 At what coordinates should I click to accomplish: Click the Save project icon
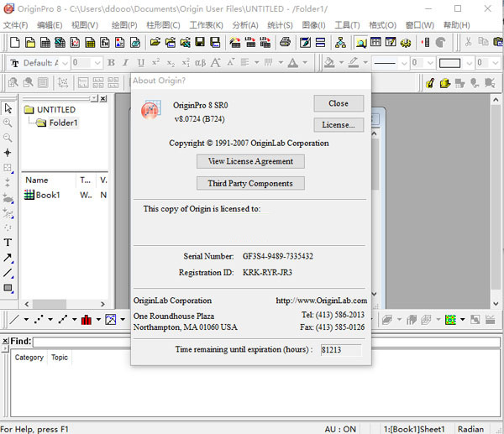201,42
